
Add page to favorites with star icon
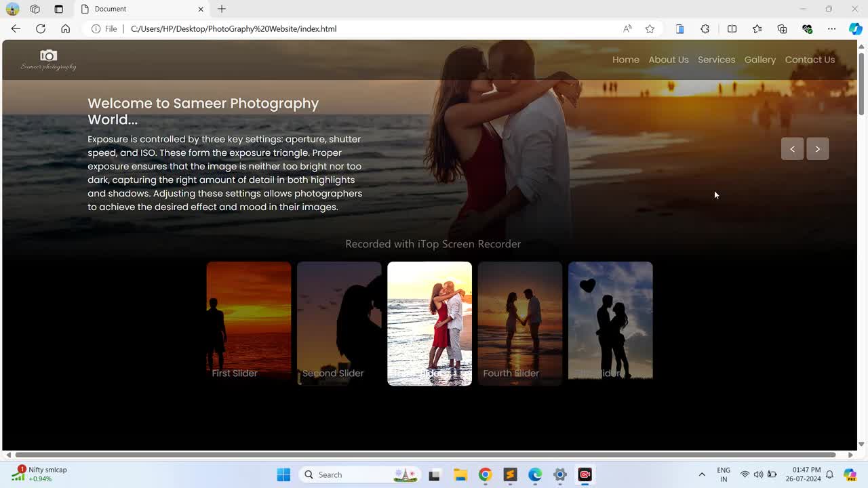pyautogui.click(x=650, y=28)
